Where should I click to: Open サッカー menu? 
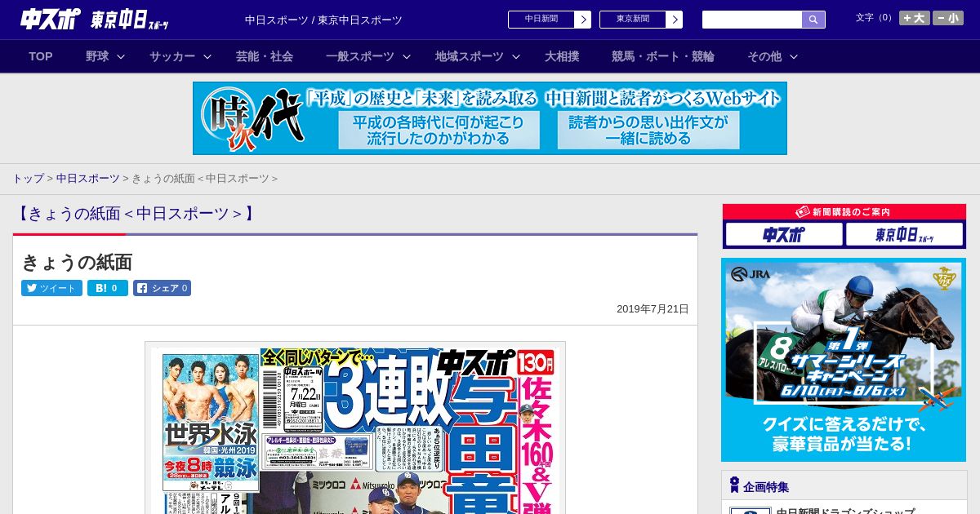(x=172, y=56)
